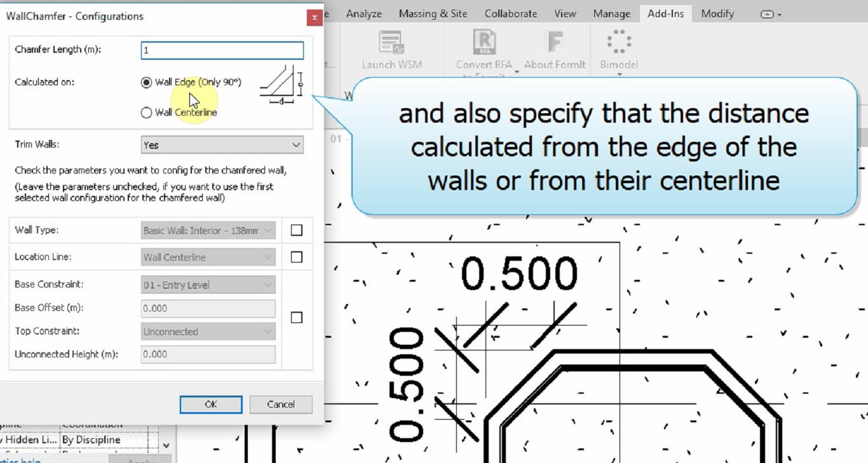Viewport: 868px width, 463px height.
Task: Expand the arrow below the Bimodel button
Action: coord(619,74)
